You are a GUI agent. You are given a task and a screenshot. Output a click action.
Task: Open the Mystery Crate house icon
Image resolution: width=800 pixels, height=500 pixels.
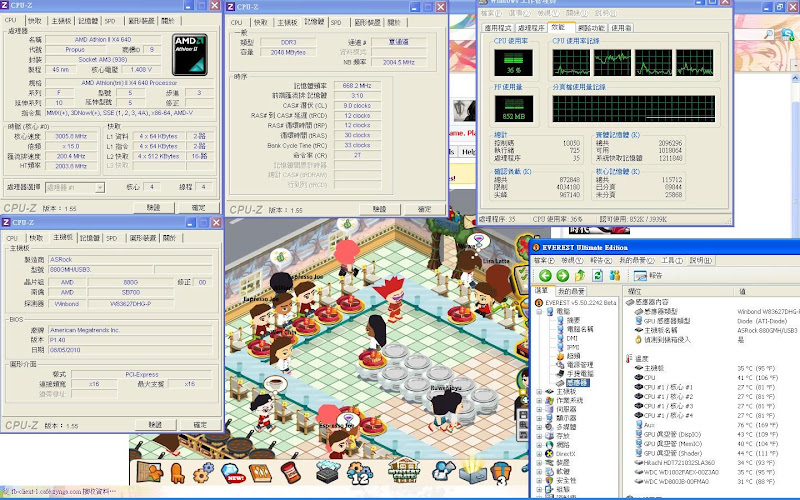coord(404,470)
